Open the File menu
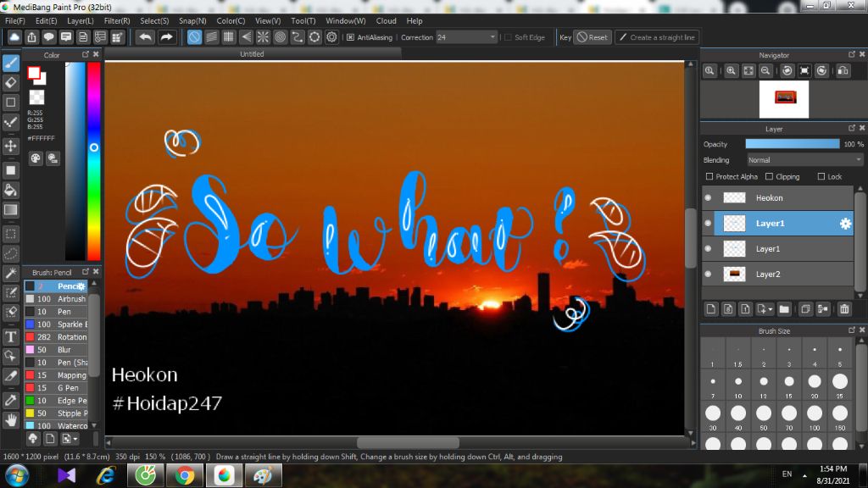 tap(15, 21)
